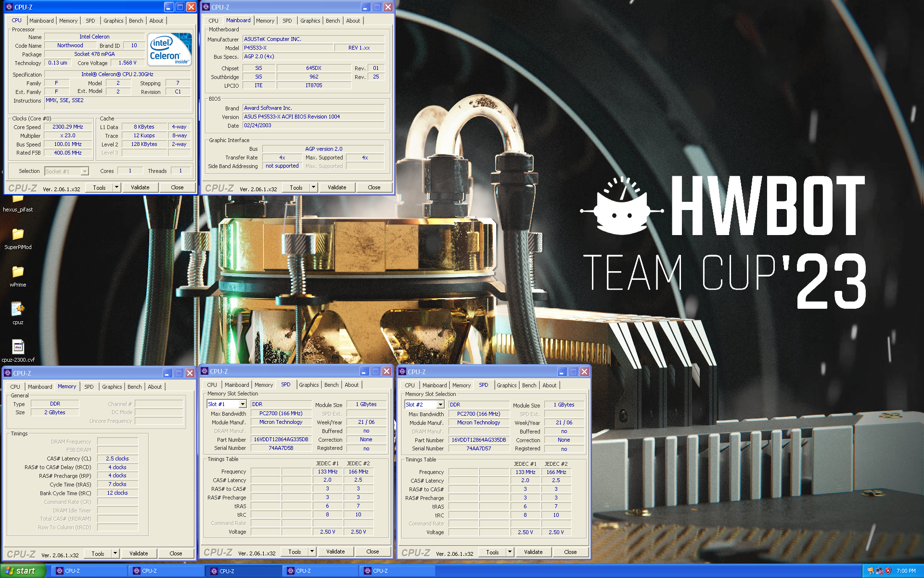
Task: Expand the Slot #2 memory slot dropdown
Action: coord(440,405)
